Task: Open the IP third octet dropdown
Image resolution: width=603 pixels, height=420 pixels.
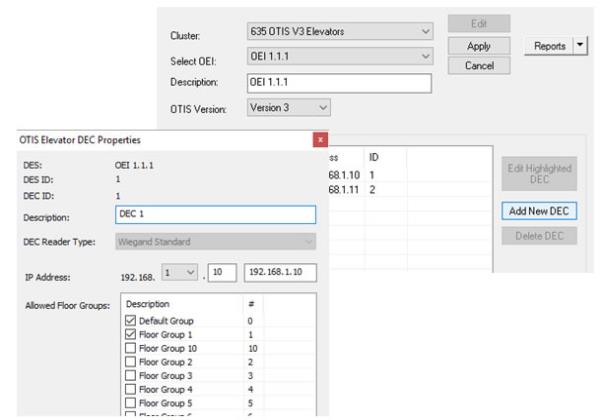Action: (180, 272)
